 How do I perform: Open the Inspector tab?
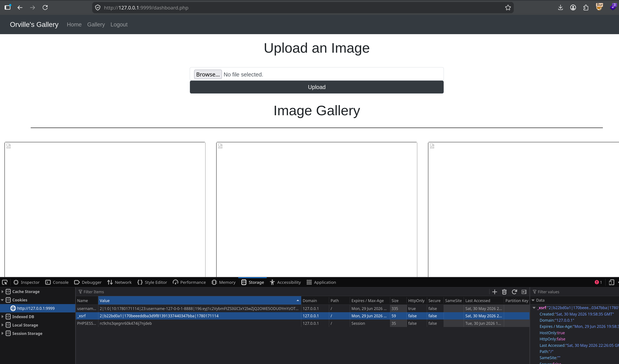[x=26, y=282]
